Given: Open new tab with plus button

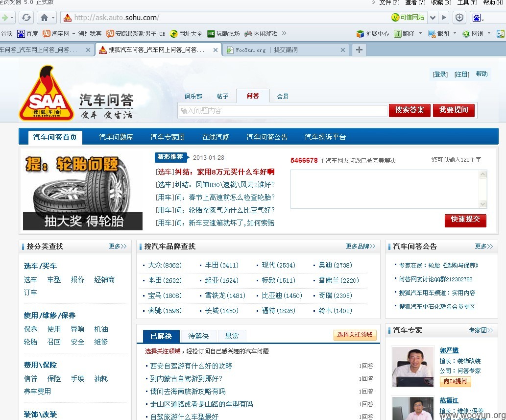Looking at the screenshot, I should (x=359, y=49).
